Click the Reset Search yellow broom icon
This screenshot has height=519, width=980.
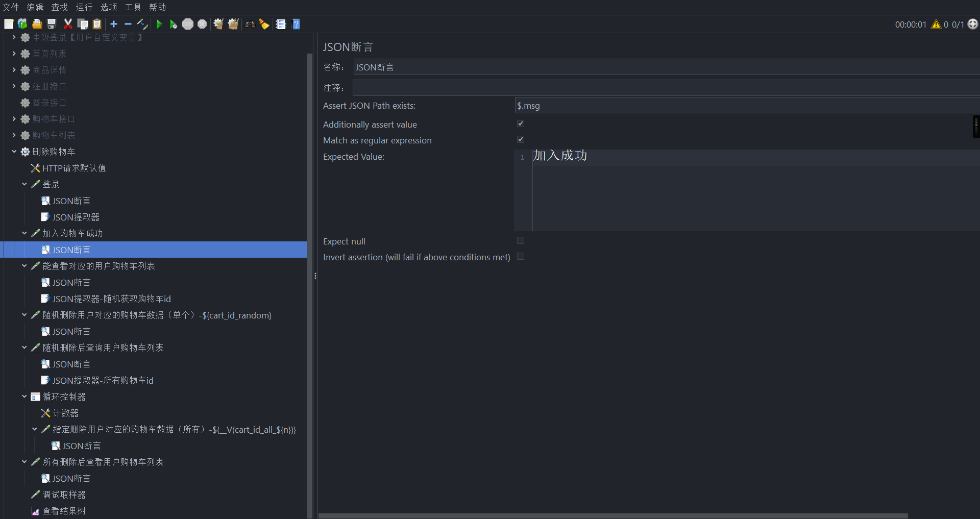(264, 24)
